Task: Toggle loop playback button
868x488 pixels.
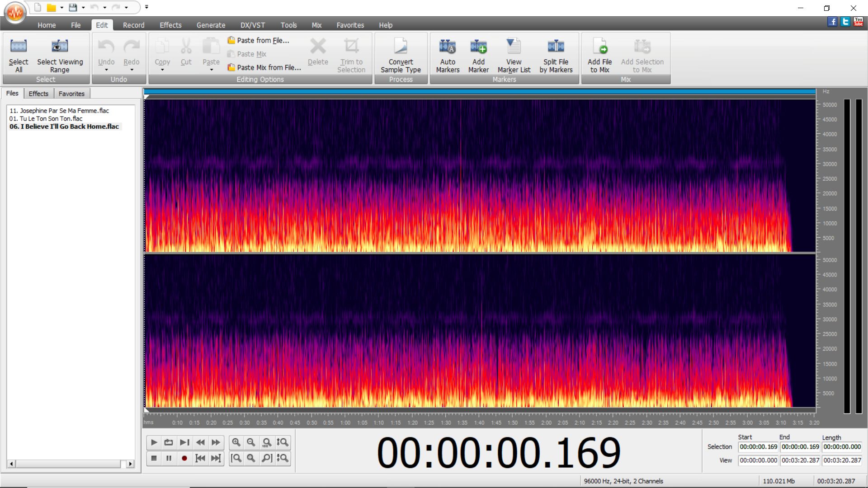Action: 169,442
